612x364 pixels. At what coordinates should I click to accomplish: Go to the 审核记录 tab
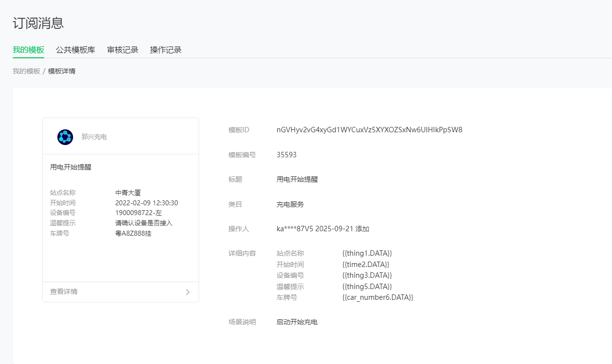(x=123, y=49)
